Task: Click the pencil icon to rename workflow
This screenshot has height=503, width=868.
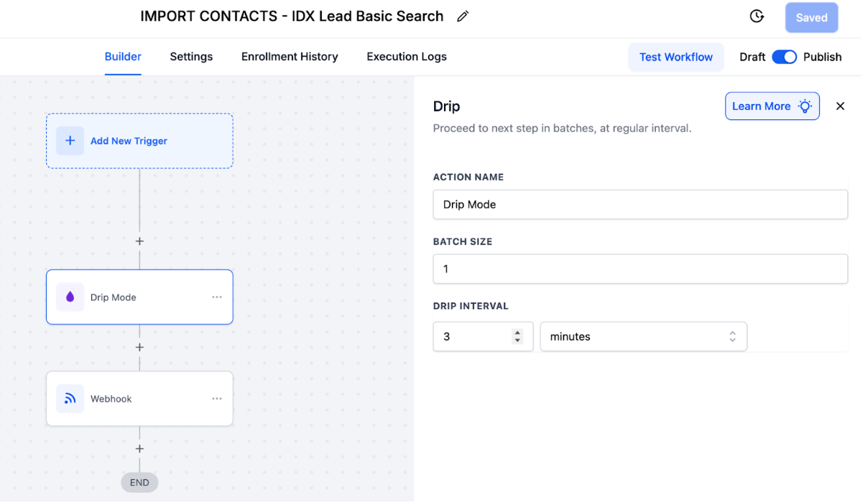Action: [463, 17]
